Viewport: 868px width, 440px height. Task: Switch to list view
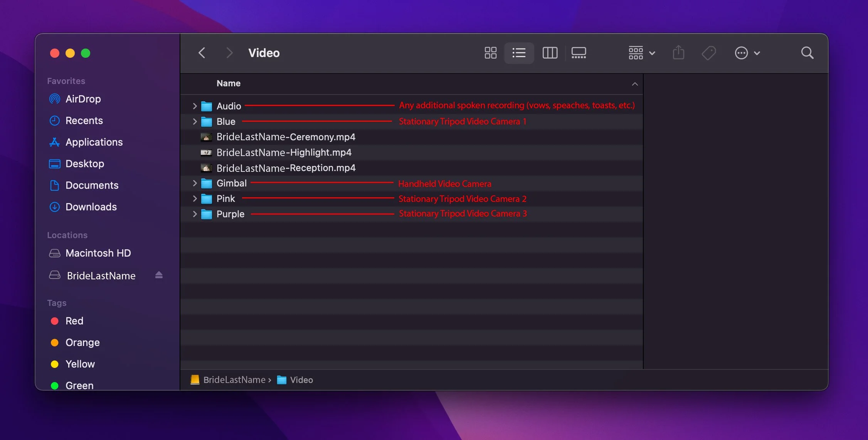[519, 53]
